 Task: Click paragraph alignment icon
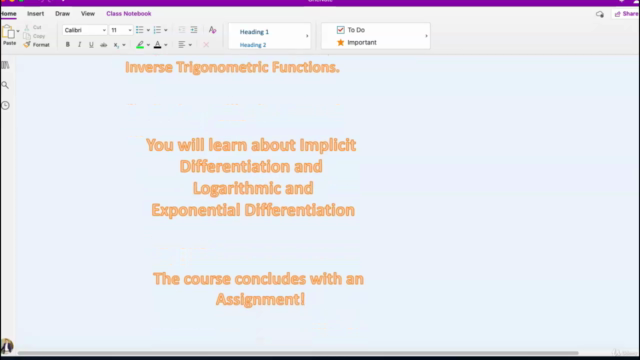pyautogui.click(x=182, y=44)
